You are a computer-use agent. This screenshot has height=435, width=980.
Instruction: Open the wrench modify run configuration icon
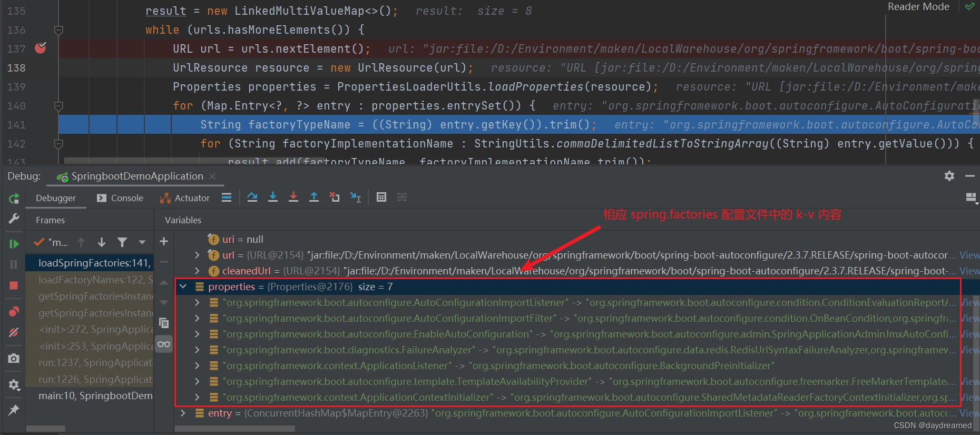tap(14, 219)
